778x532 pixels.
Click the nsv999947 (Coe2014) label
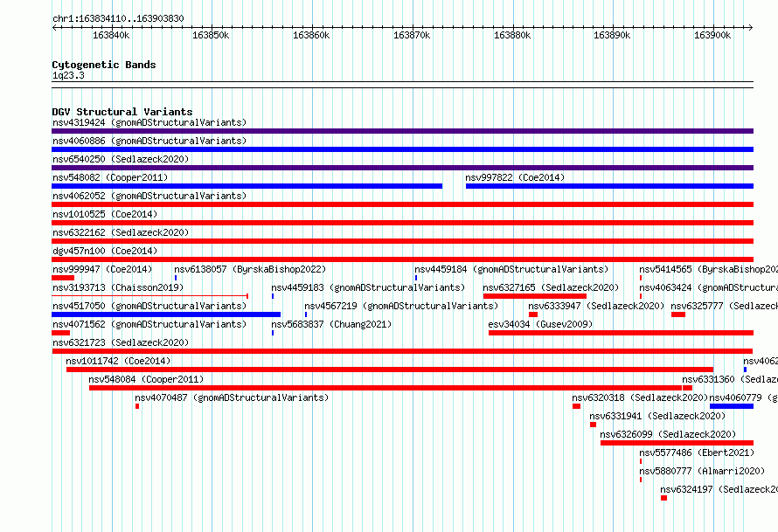102,269
